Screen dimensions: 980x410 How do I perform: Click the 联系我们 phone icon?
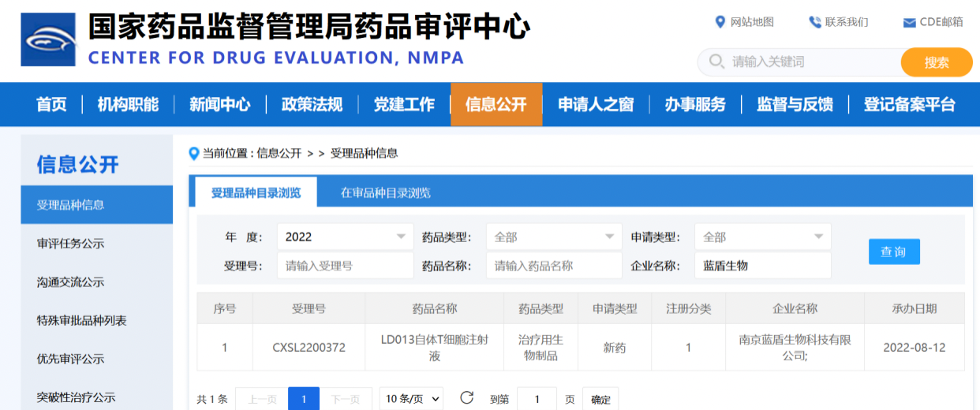point(815,22)
